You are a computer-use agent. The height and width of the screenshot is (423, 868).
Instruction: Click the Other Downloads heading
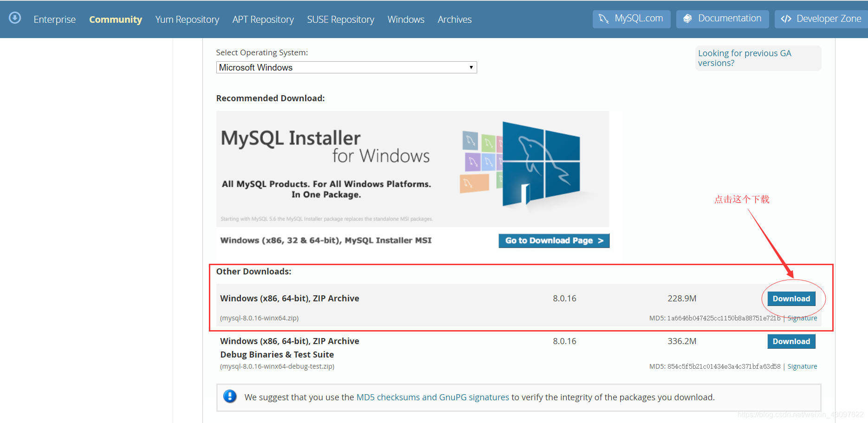[x=253, y=271]
